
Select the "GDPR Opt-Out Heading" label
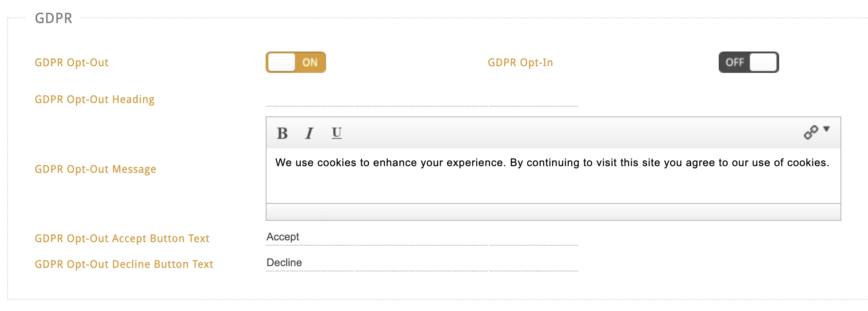click(x=95, y=100)
